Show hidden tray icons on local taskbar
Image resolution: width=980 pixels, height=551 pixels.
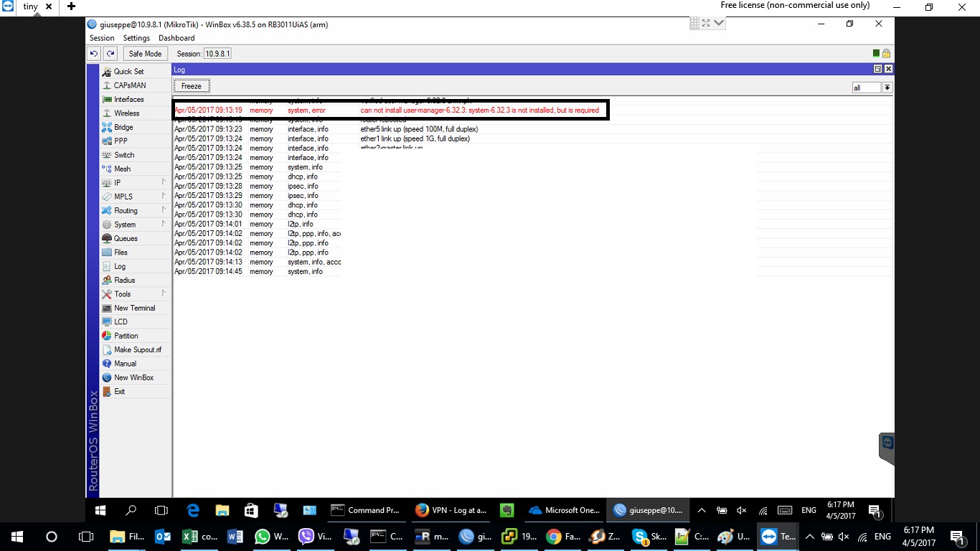click(809, 536)
